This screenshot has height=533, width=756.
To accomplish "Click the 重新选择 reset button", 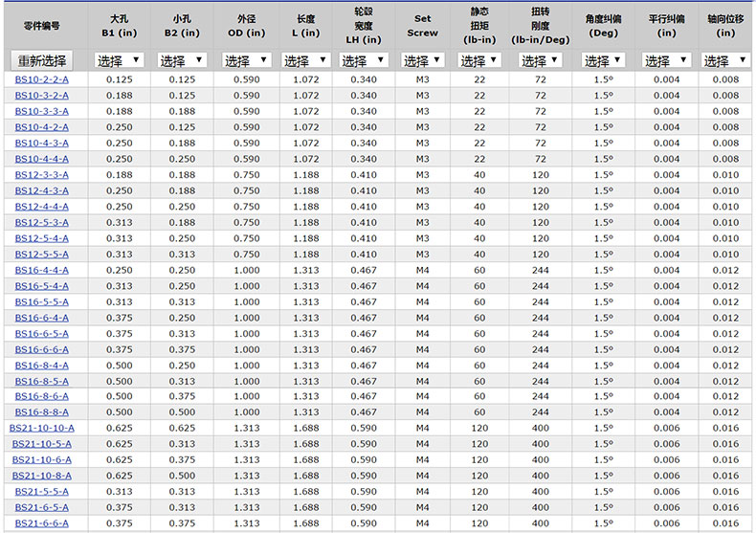I will [x=42, y=60].
